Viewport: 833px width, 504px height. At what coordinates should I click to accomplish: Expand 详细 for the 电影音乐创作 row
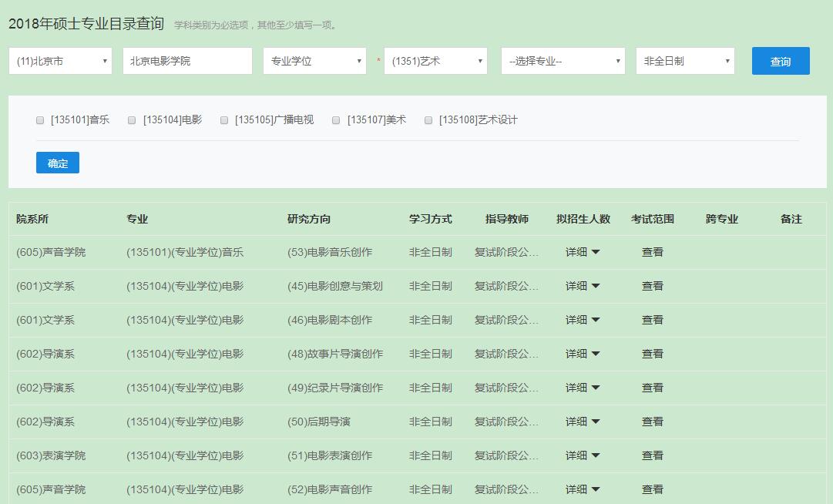(x=583, y=252)
